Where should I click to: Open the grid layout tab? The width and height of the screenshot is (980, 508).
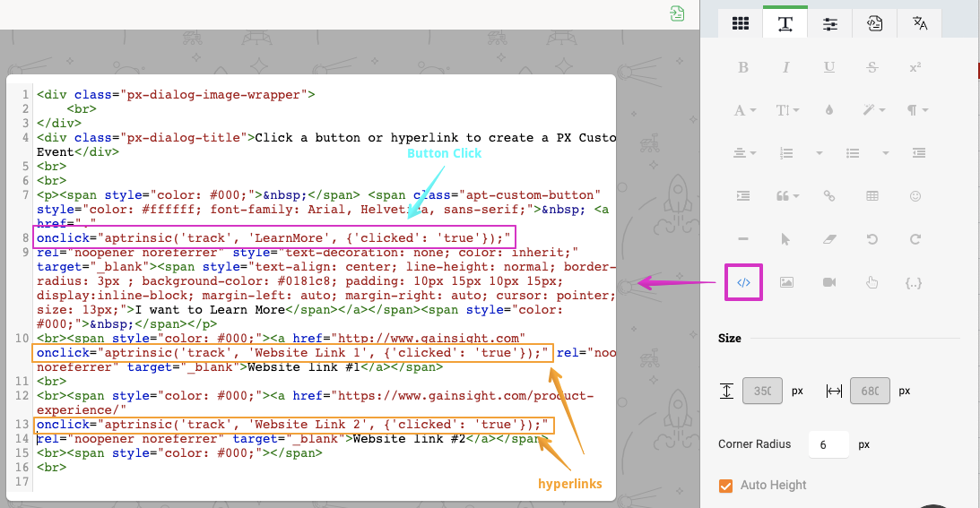[741, 24]
